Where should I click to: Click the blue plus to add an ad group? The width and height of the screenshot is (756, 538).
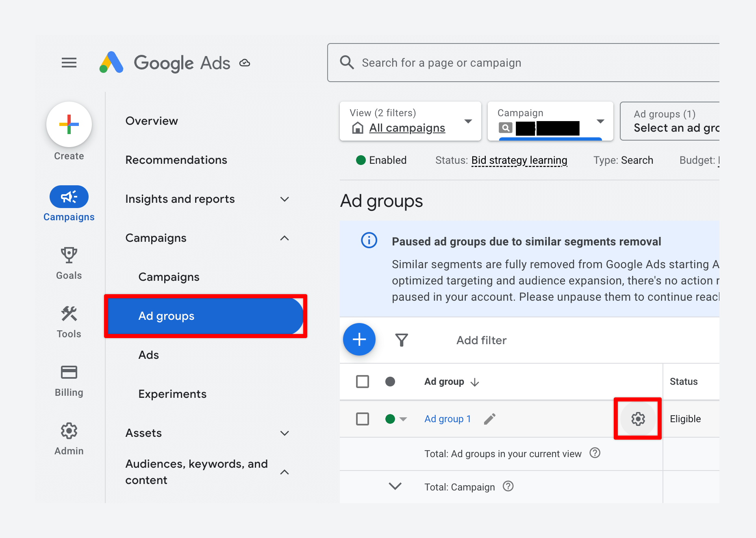(359, 339)
